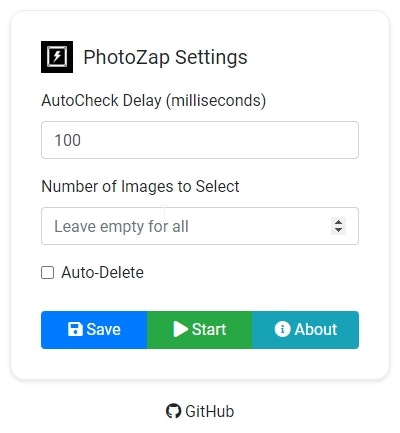
Task: Click the PhotoZap lightning logo icon
Action: coord(57,57)
